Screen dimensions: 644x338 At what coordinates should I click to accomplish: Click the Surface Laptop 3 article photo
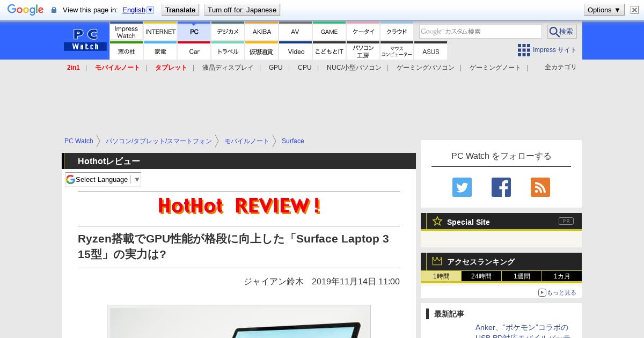pyautogui.click(x=239, y=322)
